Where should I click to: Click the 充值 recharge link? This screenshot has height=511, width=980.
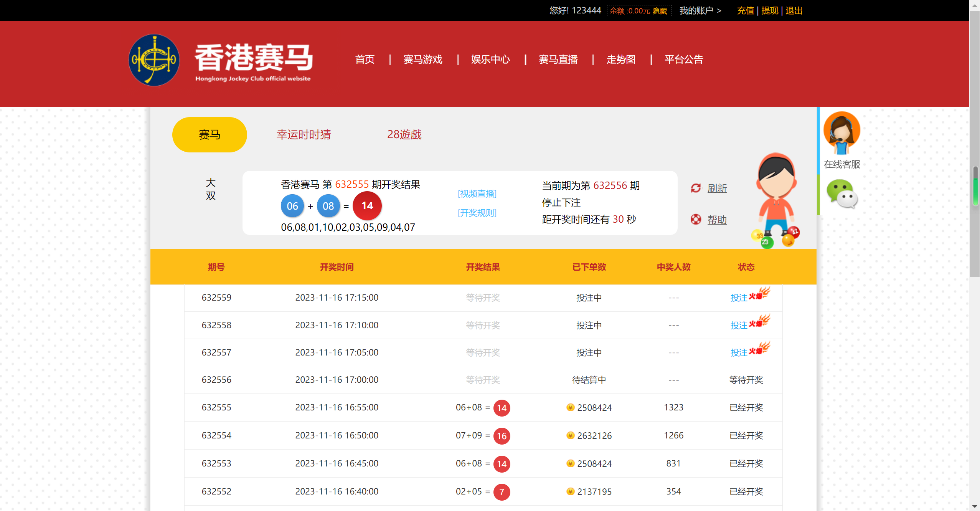point(745,11)
